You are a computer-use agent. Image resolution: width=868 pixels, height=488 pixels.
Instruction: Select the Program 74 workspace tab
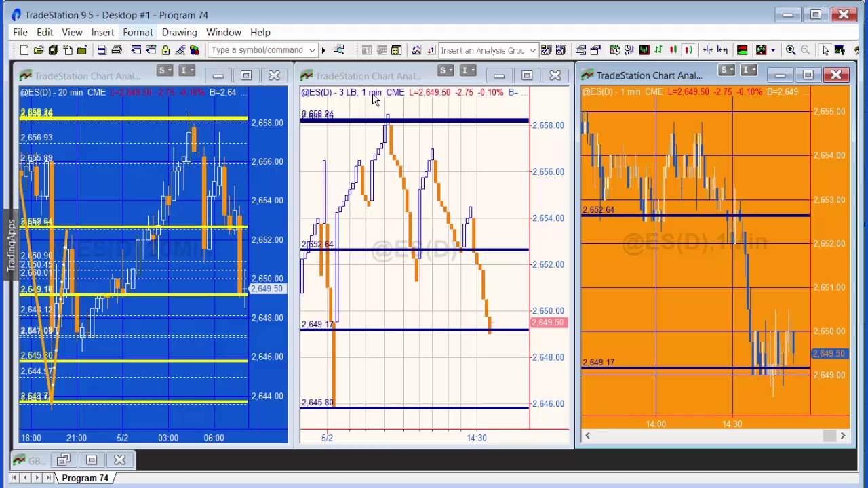coord(85,478)
